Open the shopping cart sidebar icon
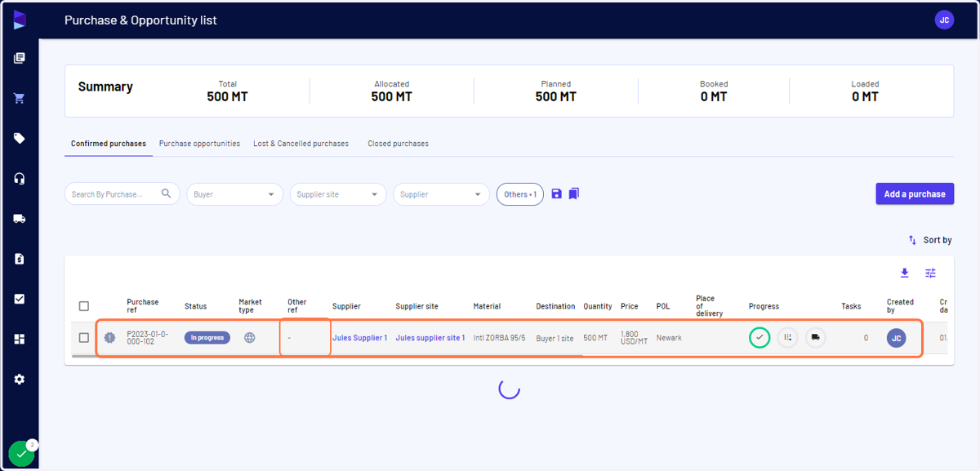 20,98
